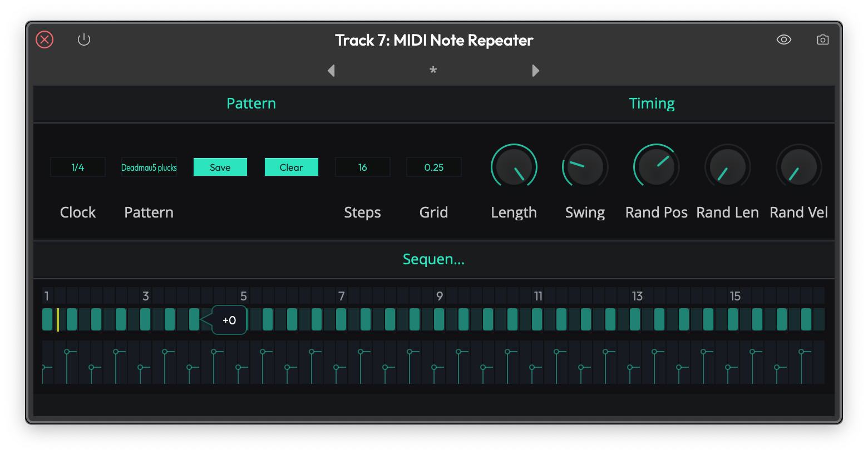The image size is (868, 454).
Task: Click the Rand Len label
Action: pos(728,213)
